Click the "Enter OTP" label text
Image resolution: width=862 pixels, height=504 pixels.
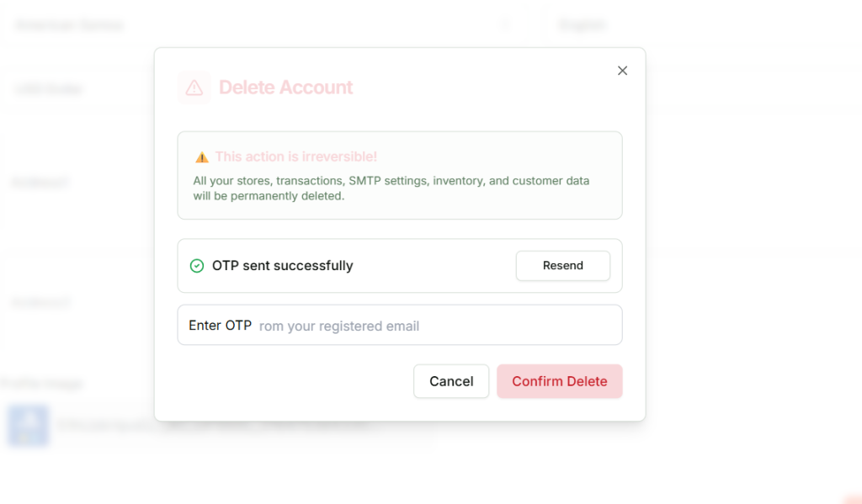[x=220, y=326]
